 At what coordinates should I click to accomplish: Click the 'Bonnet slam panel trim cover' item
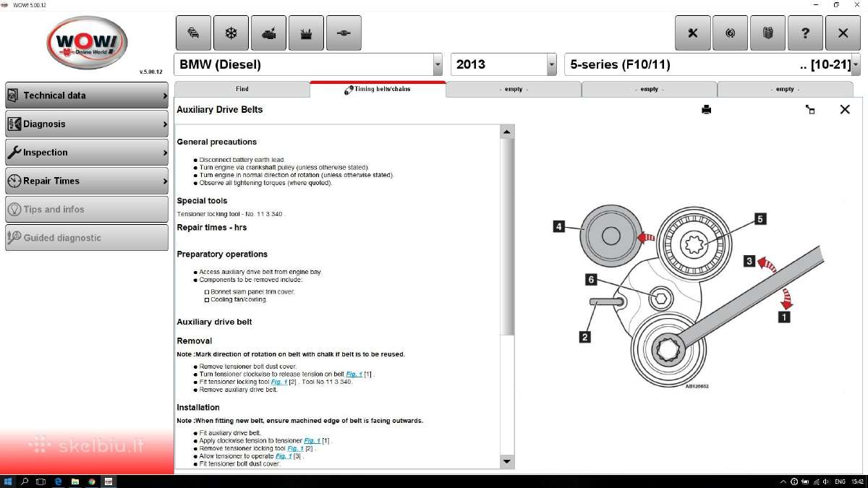(x=252, y=291)
